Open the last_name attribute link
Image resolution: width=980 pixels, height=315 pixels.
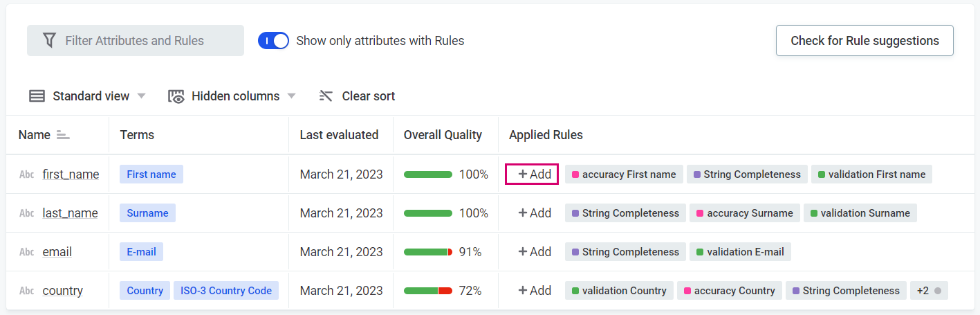70,213
